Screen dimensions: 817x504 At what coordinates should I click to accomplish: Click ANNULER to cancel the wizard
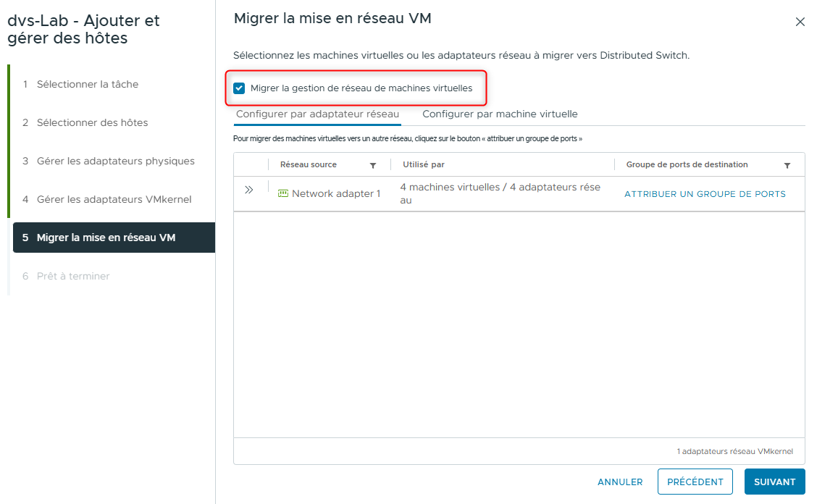[619, 482]
